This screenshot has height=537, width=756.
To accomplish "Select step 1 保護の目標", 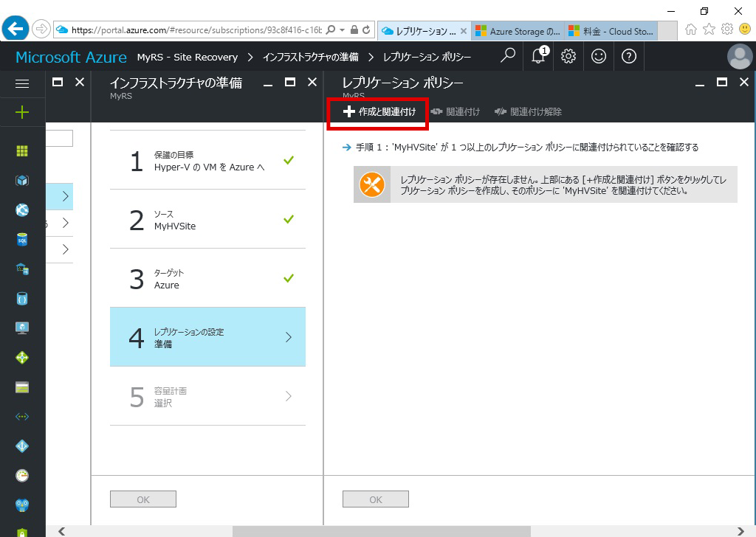I will 207,160.
